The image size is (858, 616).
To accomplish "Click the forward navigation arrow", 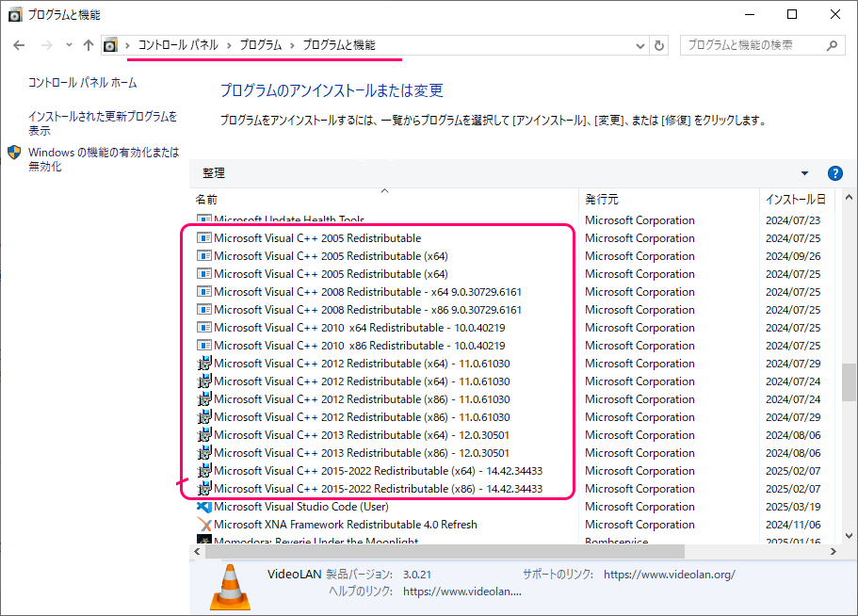I will pos(47,45).
